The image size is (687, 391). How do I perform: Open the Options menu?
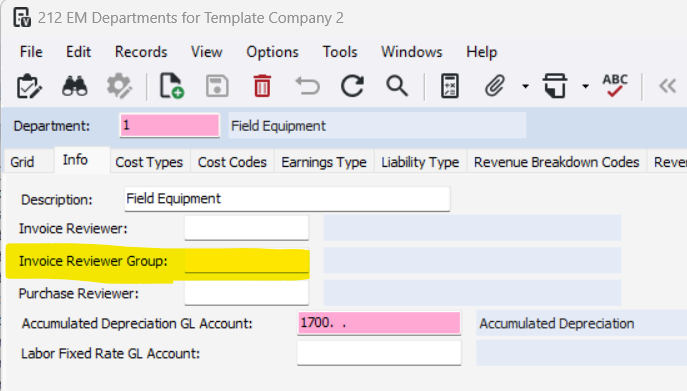click(273, 52)
